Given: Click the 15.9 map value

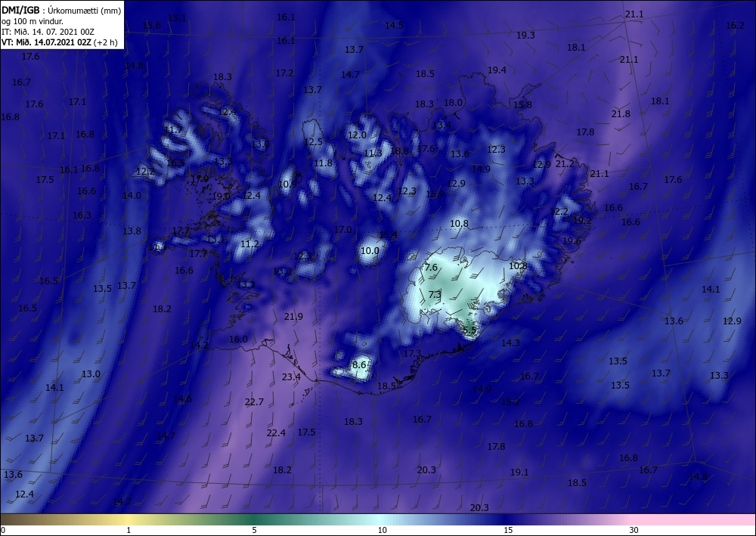Looking at the screenshot, I should [x=435, y=194].
